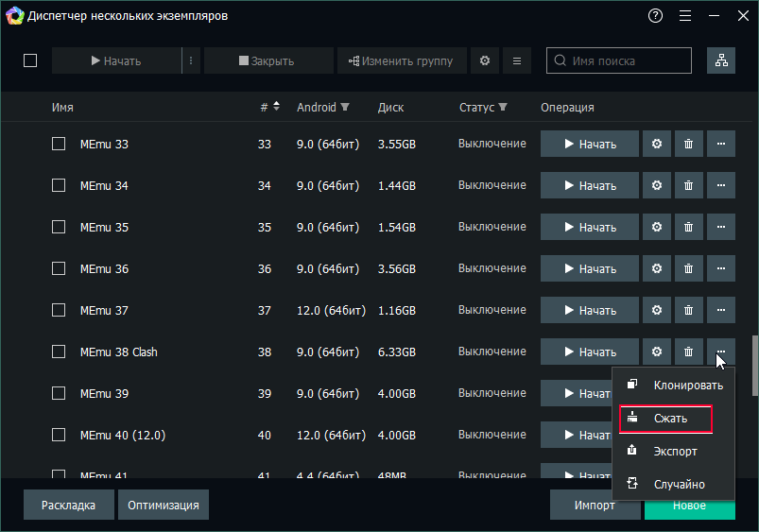The image size is (759, 532).
Task: Expand the Начать dropdown with three dots
Action: (x=191, y=60)
